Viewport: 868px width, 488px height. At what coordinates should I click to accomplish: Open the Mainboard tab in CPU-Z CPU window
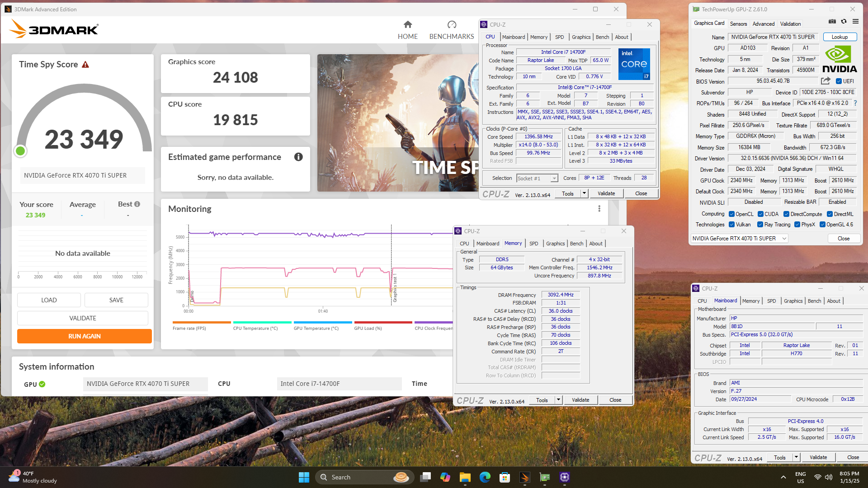514,37
